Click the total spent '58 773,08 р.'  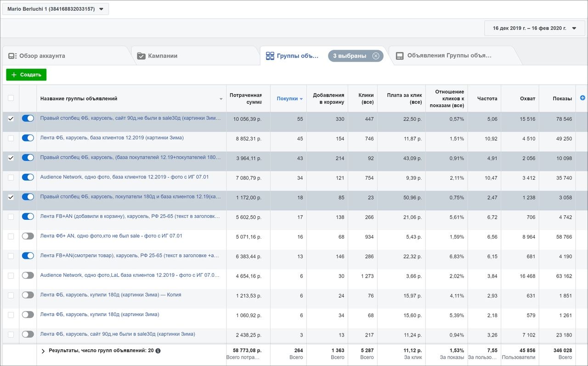tap(247, 350)
